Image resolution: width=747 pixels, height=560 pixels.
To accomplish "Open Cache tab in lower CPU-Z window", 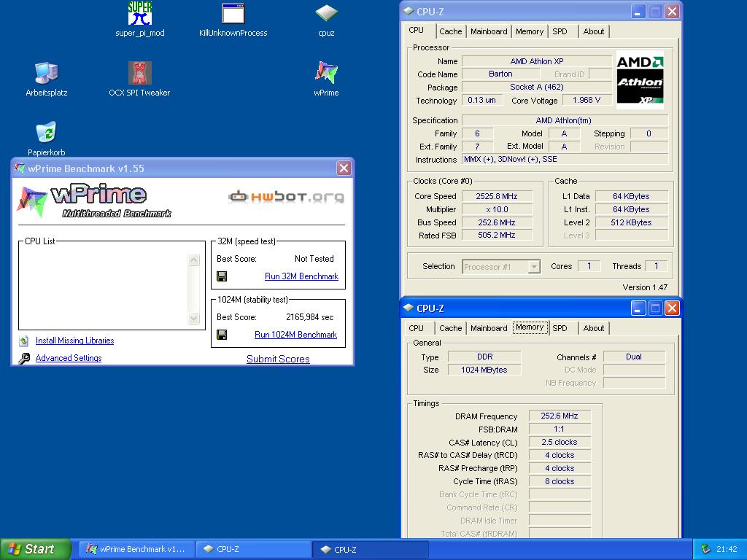I will [450, 328].
